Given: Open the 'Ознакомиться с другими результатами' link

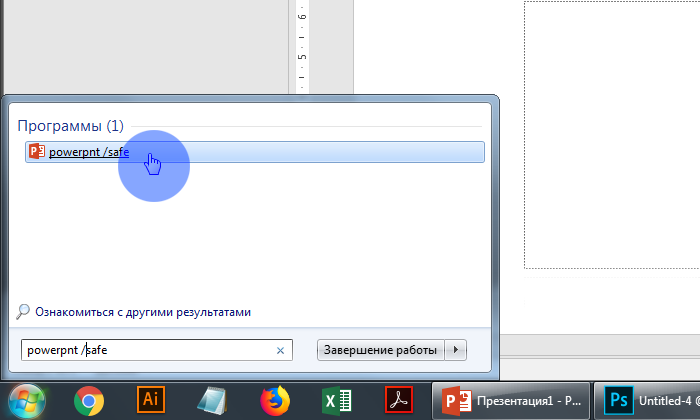Looking at the screenshot, I should pyautogui.click(x=143, y=312).
